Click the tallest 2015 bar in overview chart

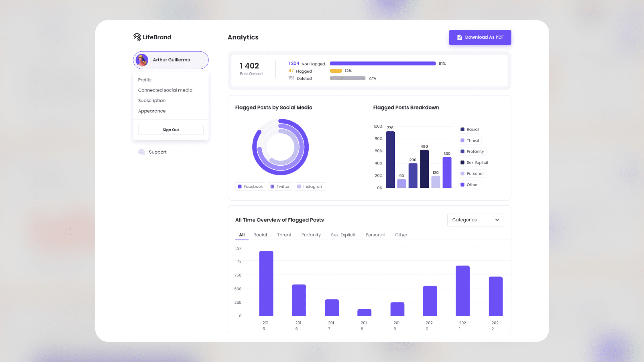pos(266,284)
